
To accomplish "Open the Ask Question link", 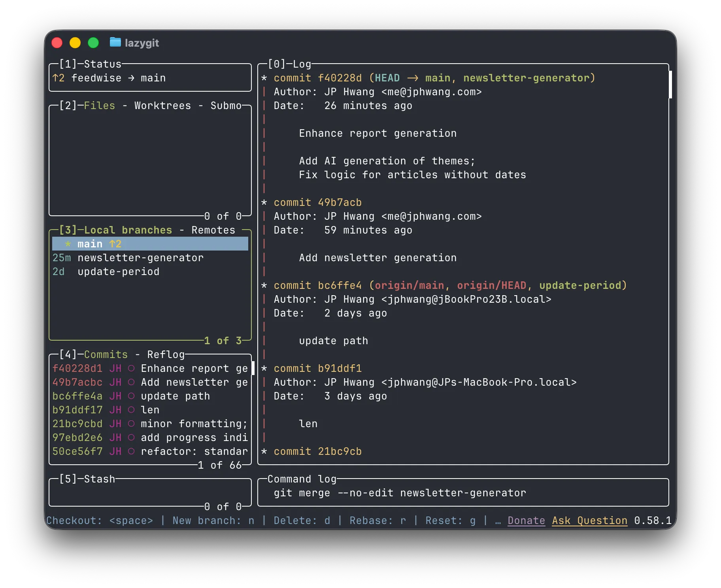I will click(589, 520).
